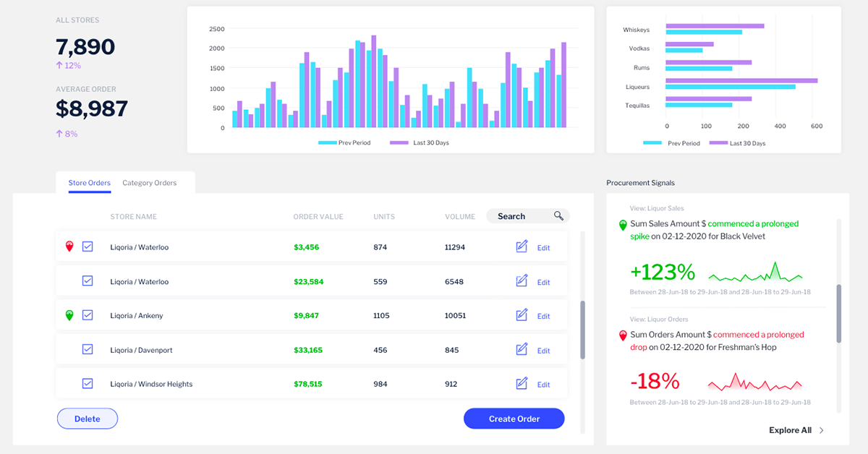The width and height of the screenshot is (868, 454).
Task: Toggle checkbox for Liqoria / Windsor Heights
Action: coord(88,384)
